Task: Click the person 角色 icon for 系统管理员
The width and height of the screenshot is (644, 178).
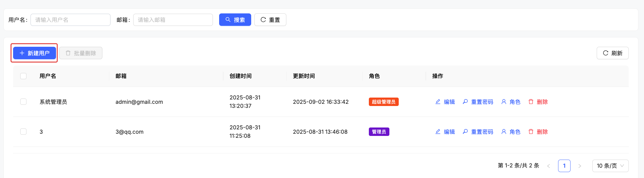Action: 504,102
